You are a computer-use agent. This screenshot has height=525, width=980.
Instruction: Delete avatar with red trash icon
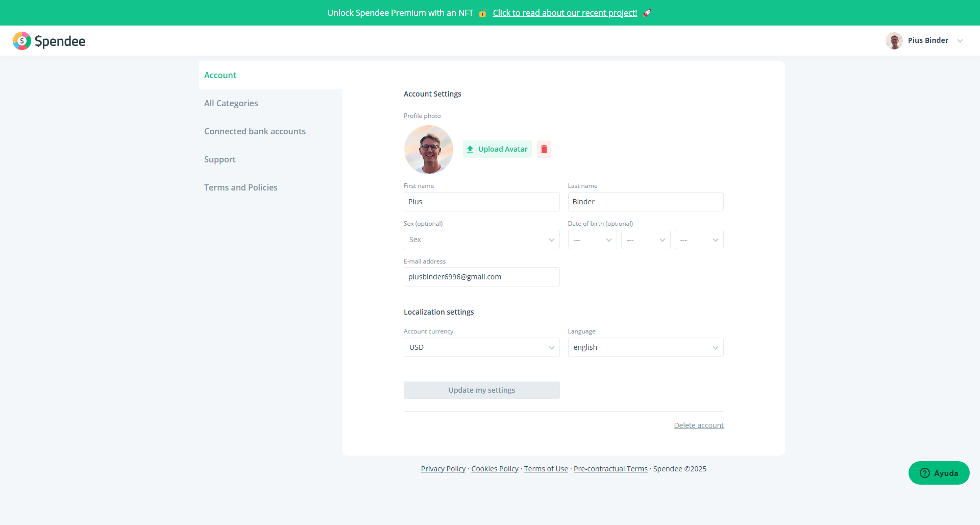[x=544, y=149]
